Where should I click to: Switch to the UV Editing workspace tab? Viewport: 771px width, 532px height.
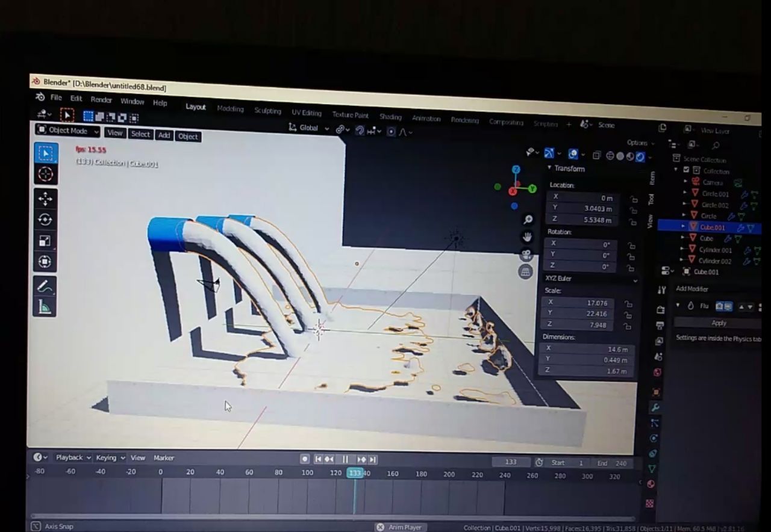click(x=307, y=113)
